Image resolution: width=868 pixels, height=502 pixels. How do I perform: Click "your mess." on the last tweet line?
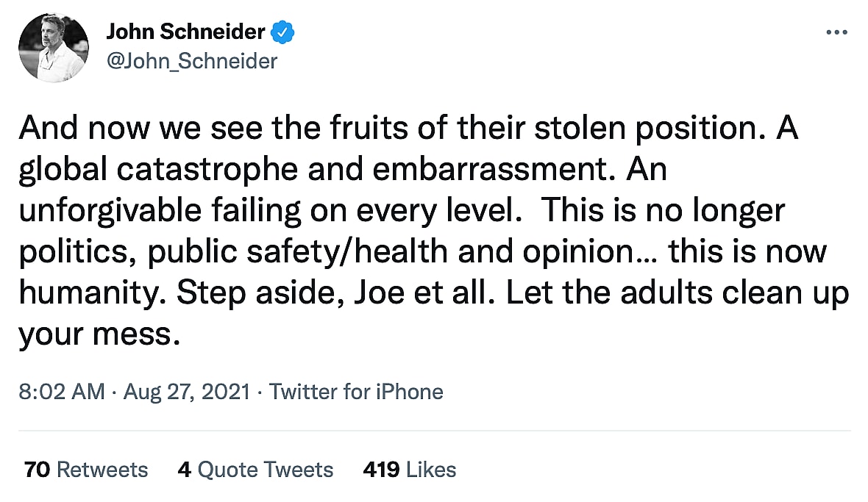(99, 334)
